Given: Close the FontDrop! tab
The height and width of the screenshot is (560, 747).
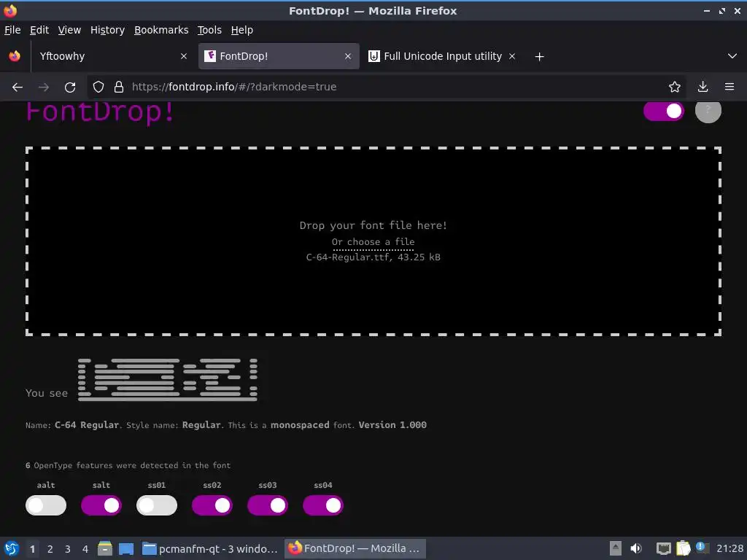Looking at the screenshot, I should coord(348,56).
